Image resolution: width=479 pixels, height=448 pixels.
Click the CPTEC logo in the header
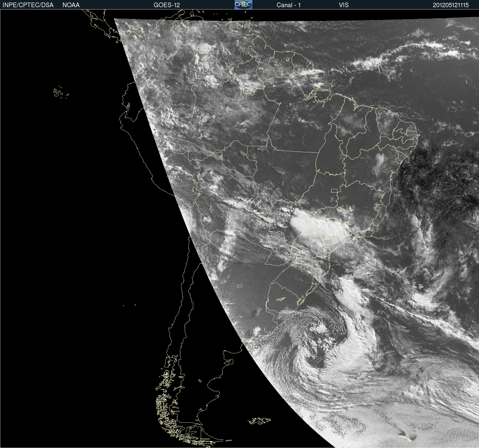[243, 5]
